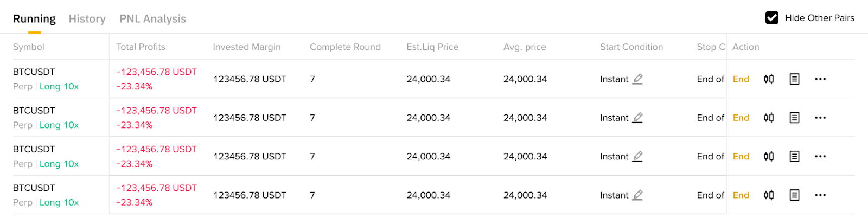Edit Start Condition pencil in fourth row
The height and width of the screenshot is (224, 868).
click(637, 195)
